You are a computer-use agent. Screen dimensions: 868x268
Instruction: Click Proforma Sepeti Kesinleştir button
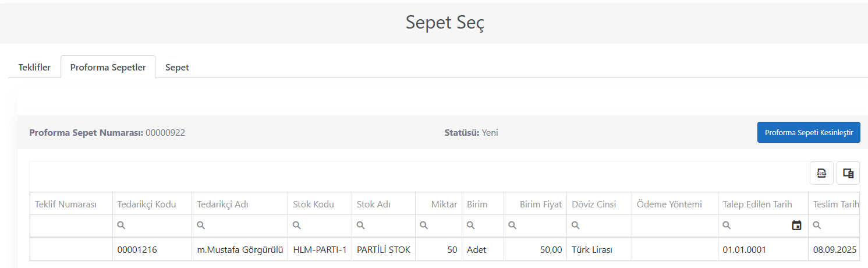(x=809, y=132)
